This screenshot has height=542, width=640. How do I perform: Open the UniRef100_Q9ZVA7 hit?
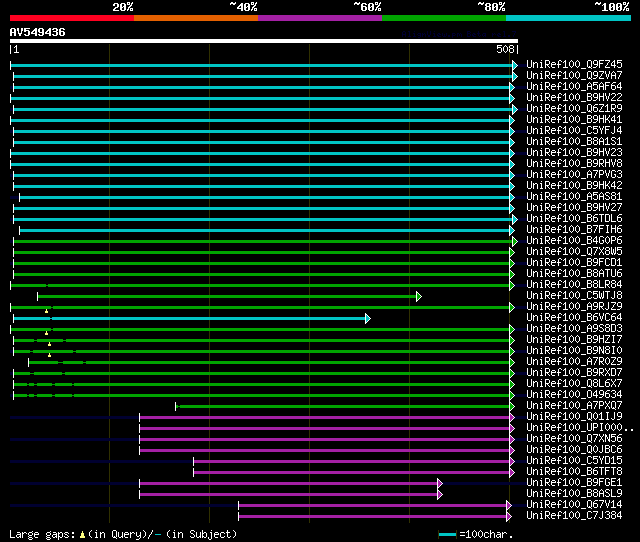pos(574,76)
